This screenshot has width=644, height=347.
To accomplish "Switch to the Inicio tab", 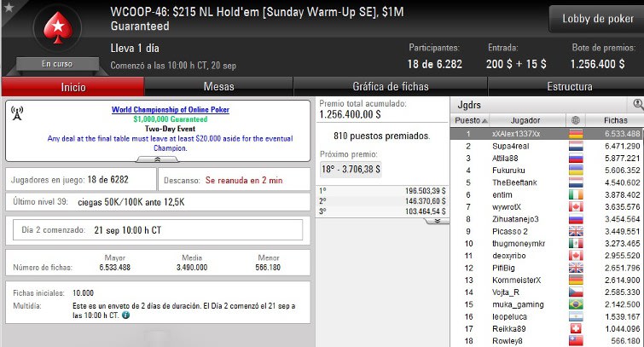I will pyautogui.click(x=73, y=87).
